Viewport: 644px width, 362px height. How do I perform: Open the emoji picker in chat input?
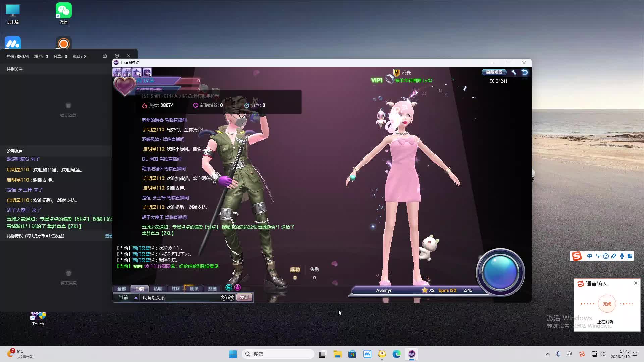click(231, 298)
